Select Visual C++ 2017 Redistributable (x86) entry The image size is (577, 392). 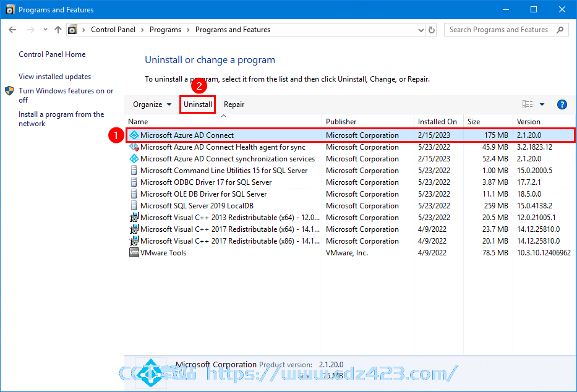click(x=350, y=241)
